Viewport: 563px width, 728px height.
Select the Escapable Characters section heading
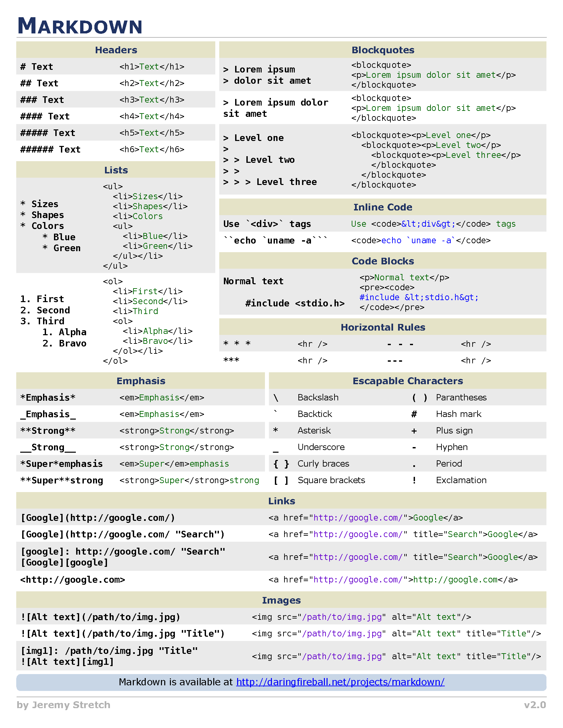[x=408, y=381]
